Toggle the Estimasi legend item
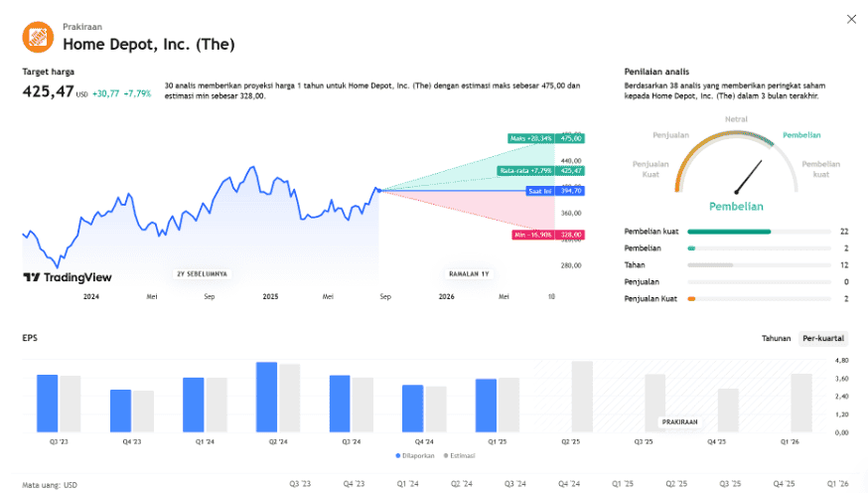The width and height of the screenshot is (868, 493). click(x=459, y=455)
